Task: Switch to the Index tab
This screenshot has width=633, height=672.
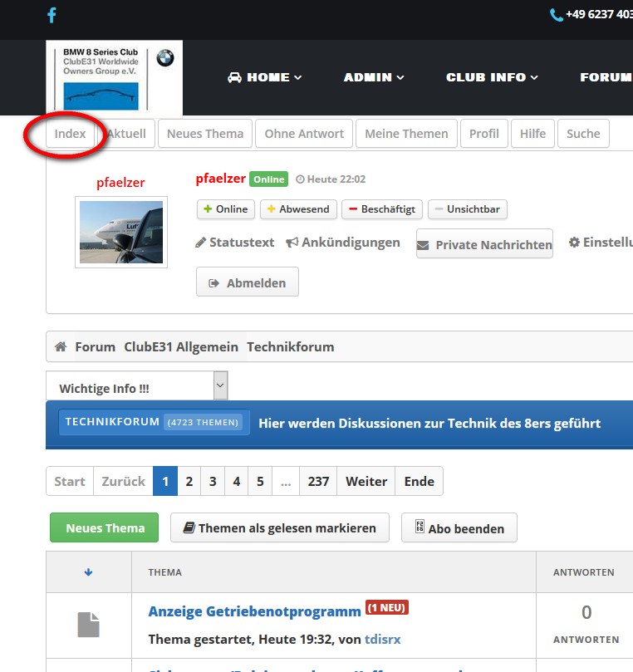Action: pyautogui.click(x=71, y=134)
